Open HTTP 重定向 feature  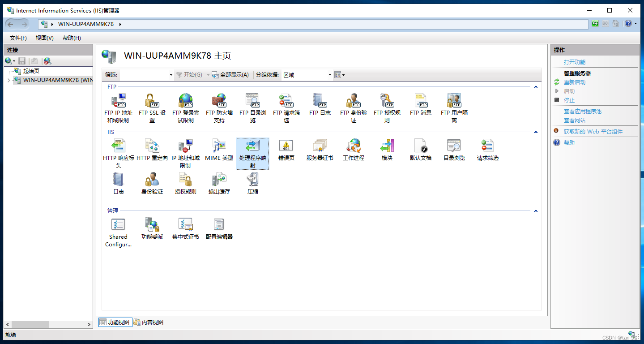[x=152, y=150]
